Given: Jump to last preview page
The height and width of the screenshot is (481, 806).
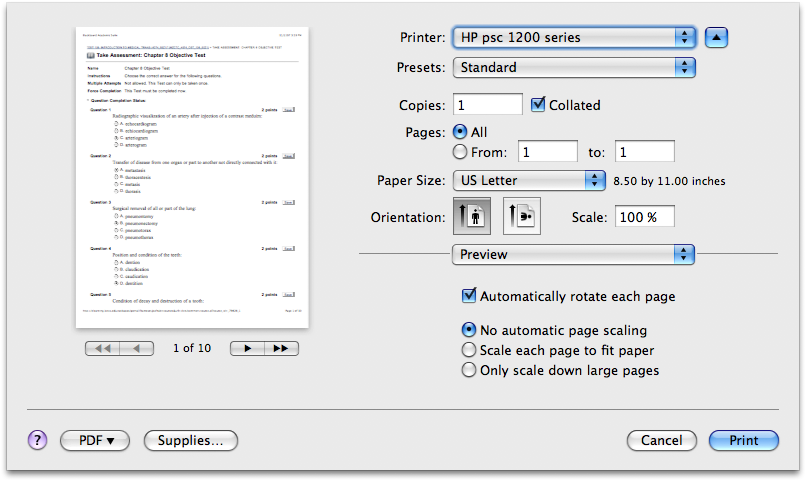Looking at the screenshot, I should coord(282,348).
